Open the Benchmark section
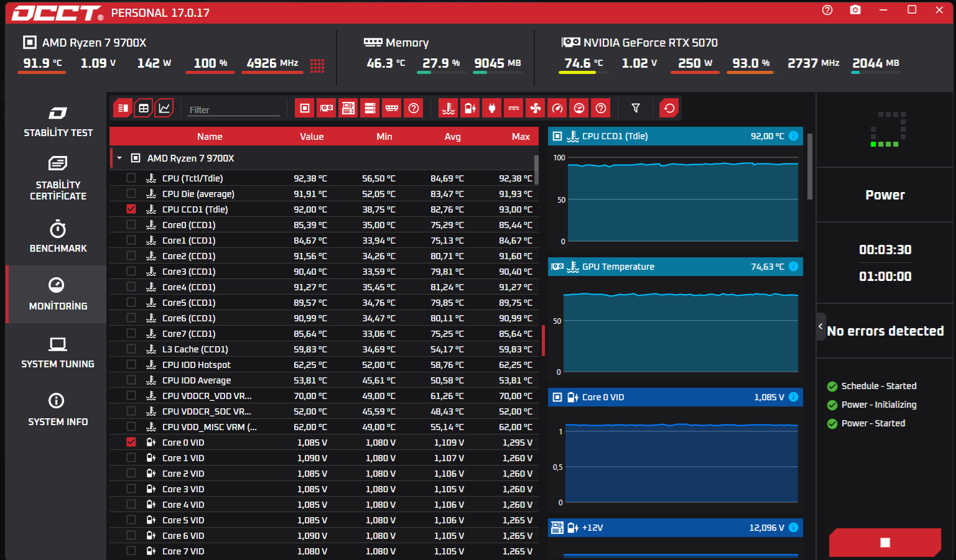 58,237
